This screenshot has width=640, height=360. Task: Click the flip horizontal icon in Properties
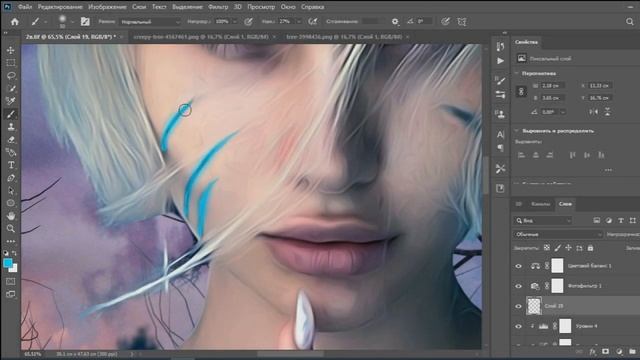click(x=593, y=112)
